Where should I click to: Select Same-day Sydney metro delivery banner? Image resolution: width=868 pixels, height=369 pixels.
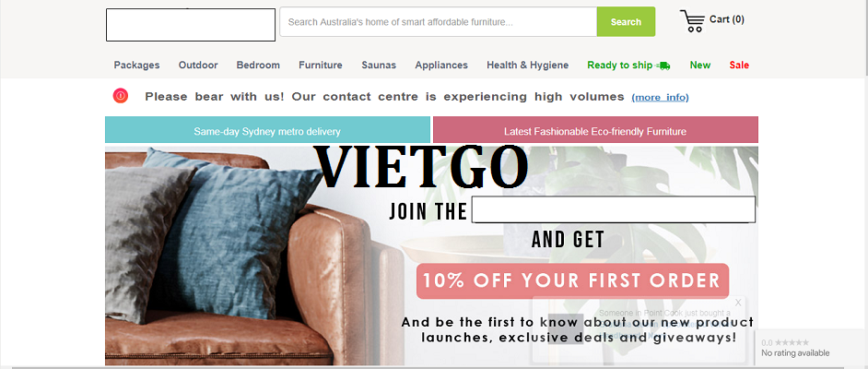click(x=267, y=130)
